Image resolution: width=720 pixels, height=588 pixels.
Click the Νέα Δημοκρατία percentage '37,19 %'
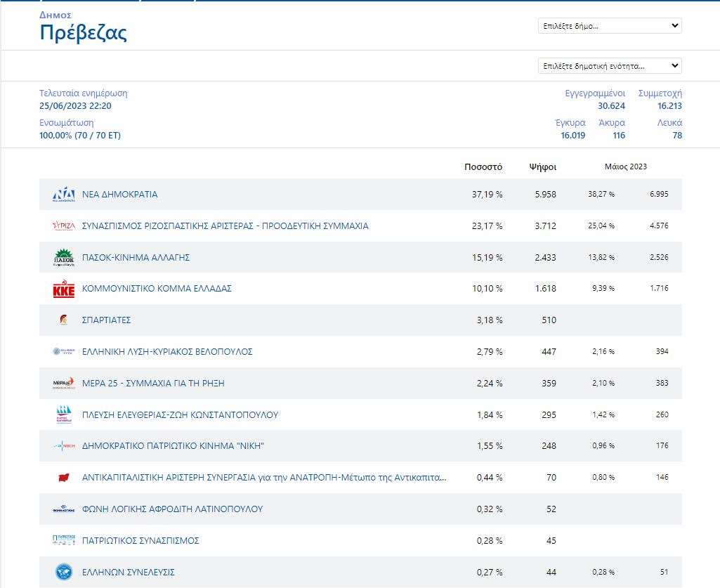click(487, 195)
